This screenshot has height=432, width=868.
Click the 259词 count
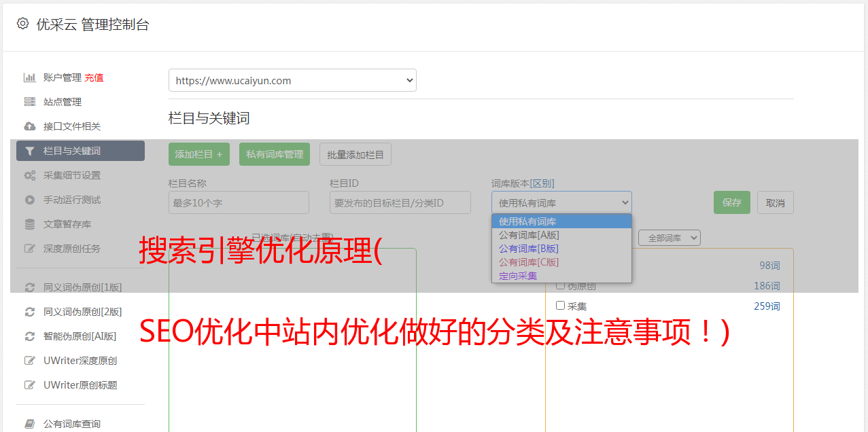click(767, 306)
